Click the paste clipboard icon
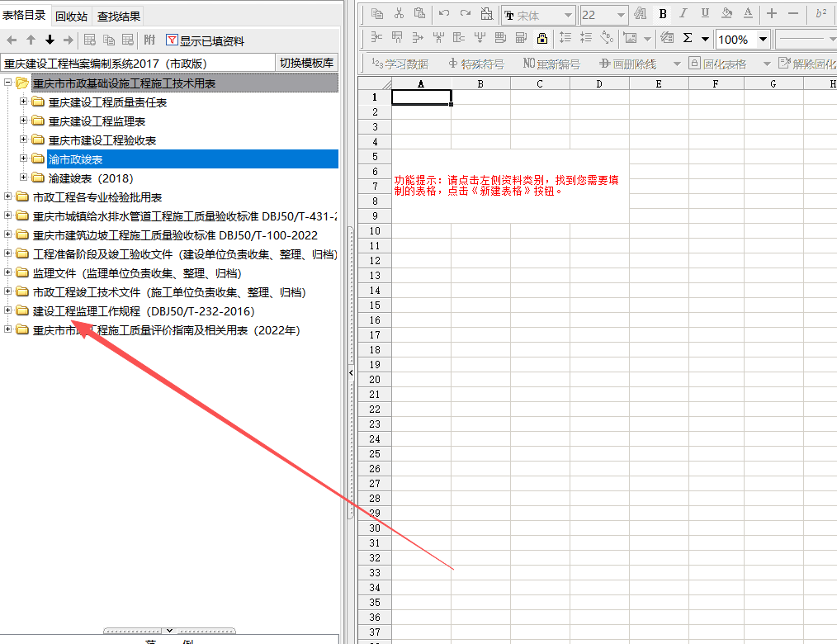Image resolution: width=837 pixels, height=644 pixels. point(420,14)
